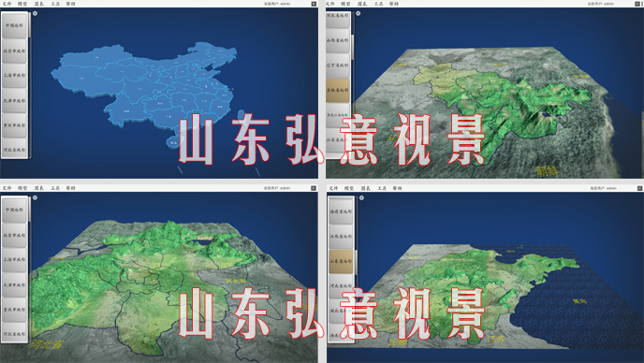Click the round icon beside sidebar in the bottom-left Hebei panel
Screen dimensions: 644x363
coord(35,198)
